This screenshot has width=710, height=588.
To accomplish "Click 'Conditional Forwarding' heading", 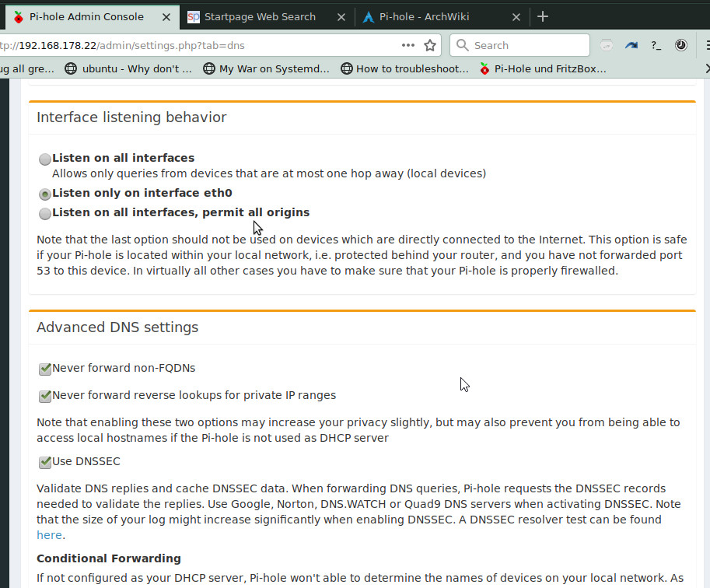I will coord(109,558).
